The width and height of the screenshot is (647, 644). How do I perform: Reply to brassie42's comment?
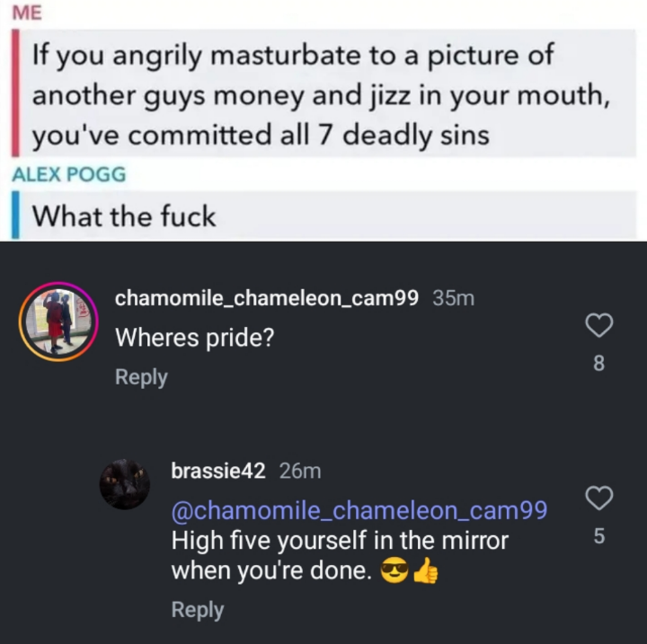pos(197,610)
